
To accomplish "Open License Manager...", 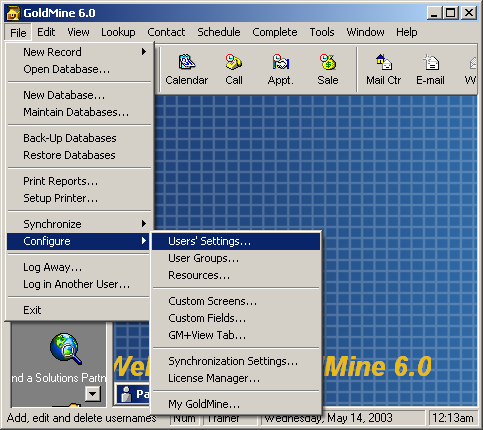I will 236,378.
